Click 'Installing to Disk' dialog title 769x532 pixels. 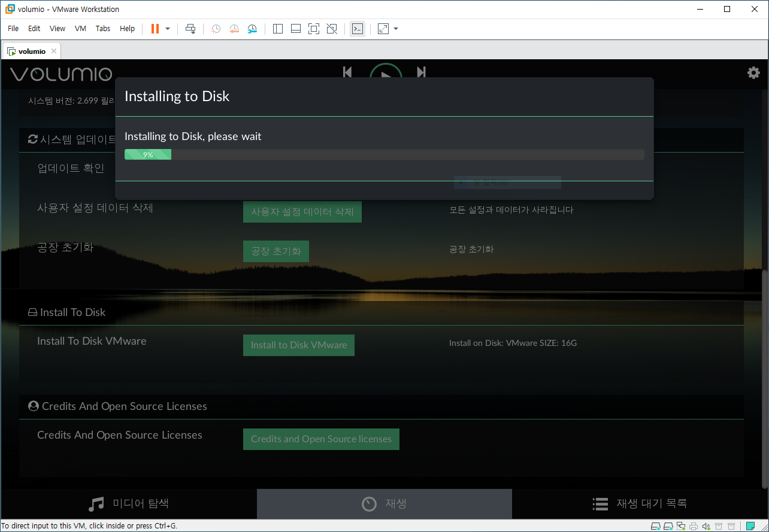pyautogui.click(x=177, y=96)
